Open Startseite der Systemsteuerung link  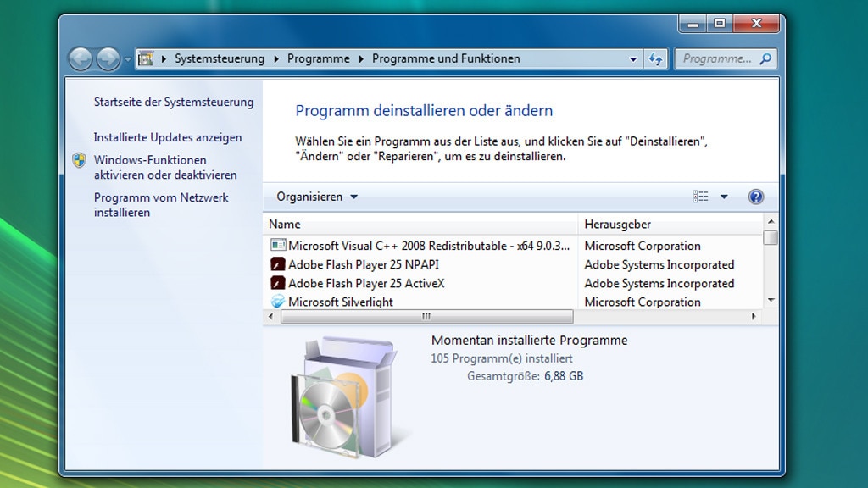tap(174, 102)
